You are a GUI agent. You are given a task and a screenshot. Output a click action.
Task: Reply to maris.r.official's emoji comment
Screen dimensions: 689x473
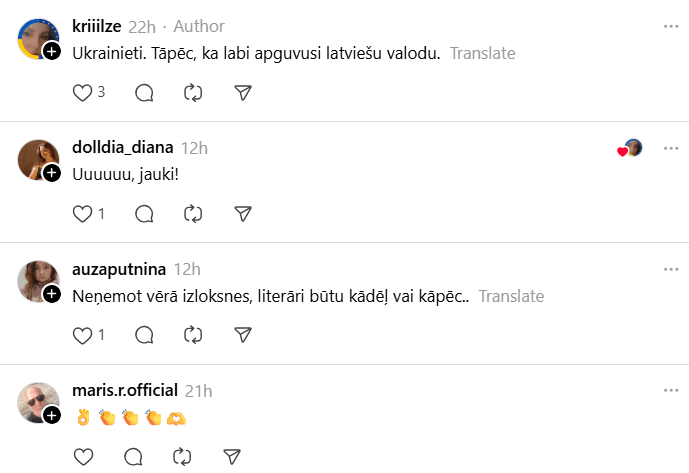point(133,457)
